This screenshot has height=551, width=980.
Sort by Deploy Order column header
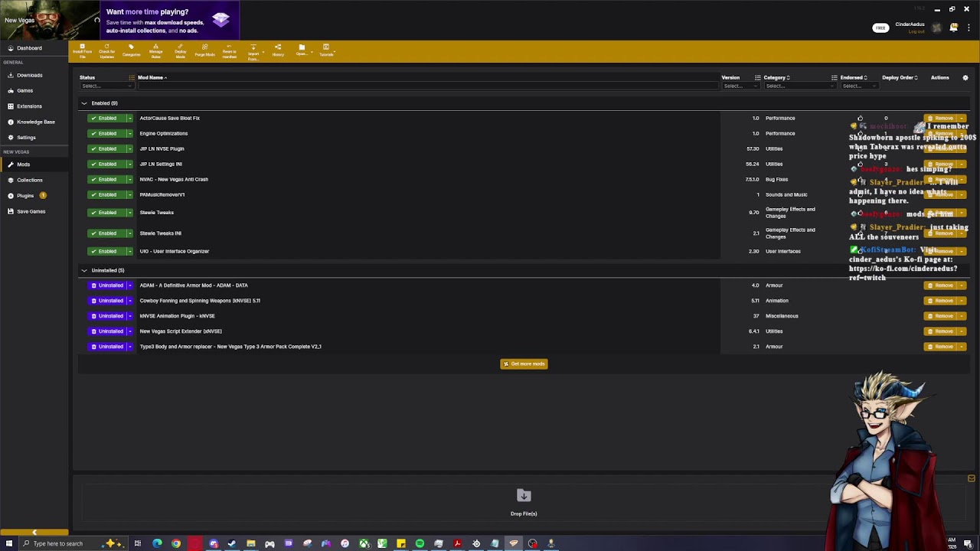coord(899,77)
